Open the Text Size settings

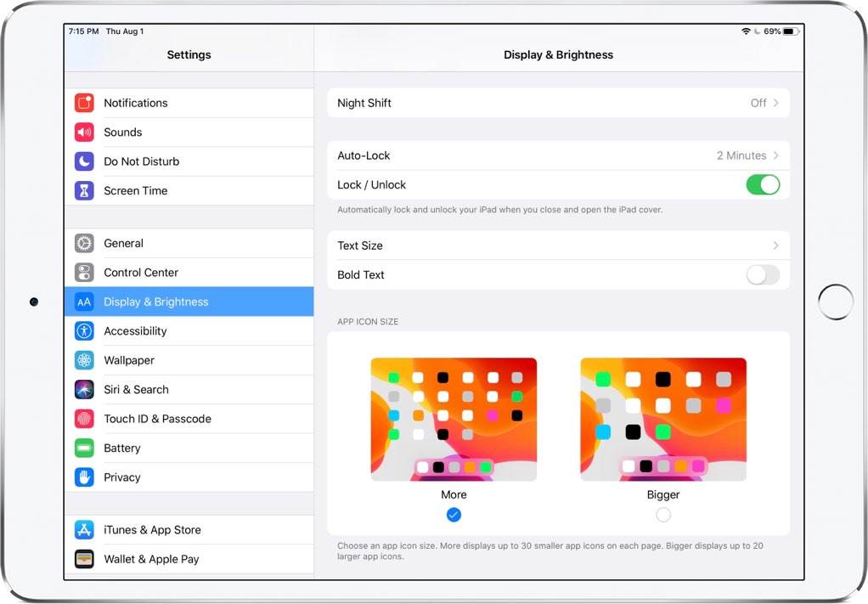558,246
